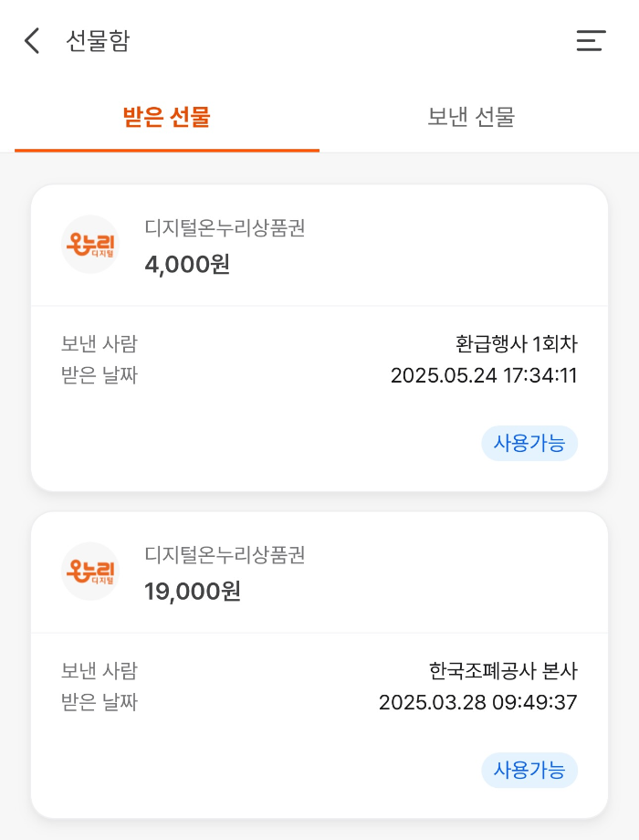Click 사용가능 badge on the 4,000원 gift
The image size is (639, 840).
[x=529, y=444]
